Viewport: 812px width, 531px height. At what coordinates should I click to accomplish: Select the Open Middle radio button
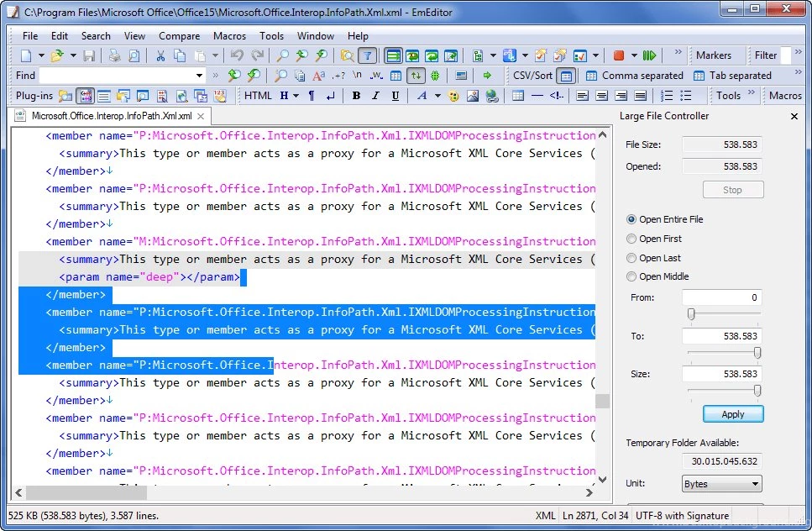coord(631,276)
